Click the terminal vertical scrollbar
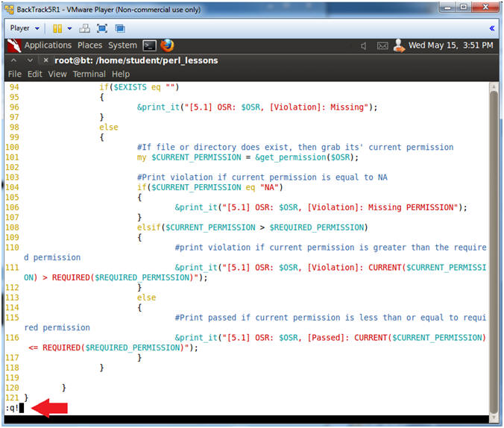 coord(494,253)
